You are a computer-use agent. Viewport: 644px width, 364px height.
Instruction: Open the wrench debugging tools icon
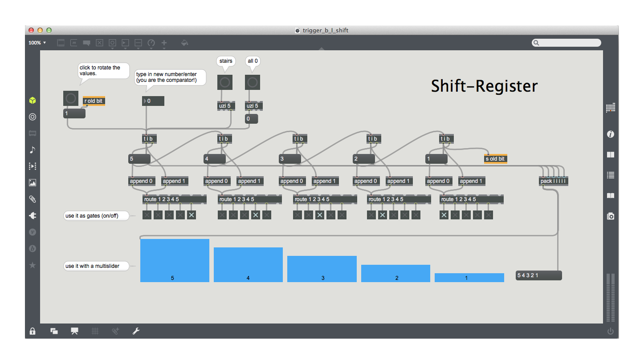(136, 331)
